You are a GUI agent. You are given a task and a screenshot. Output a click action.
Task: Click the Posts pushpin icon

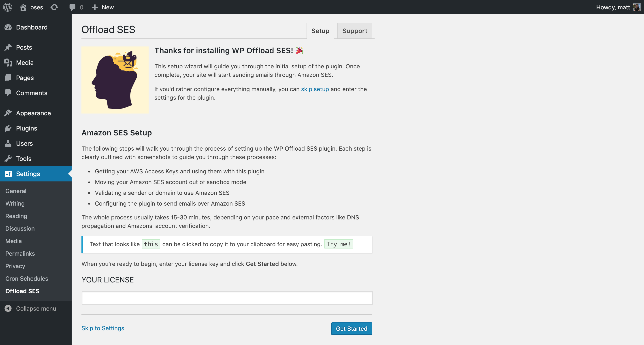[8, 47]
